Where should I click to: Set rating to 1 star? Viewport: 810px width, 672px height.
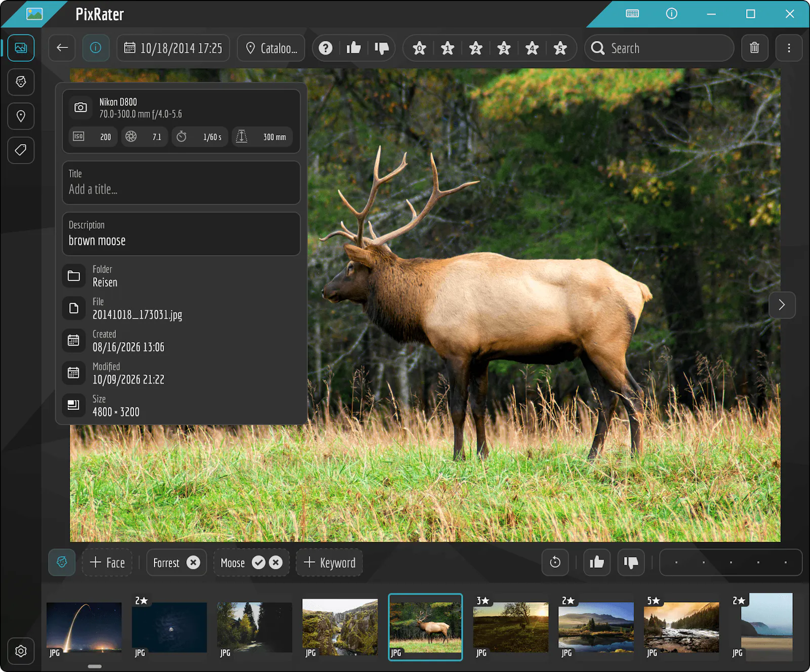pos(448,48)
